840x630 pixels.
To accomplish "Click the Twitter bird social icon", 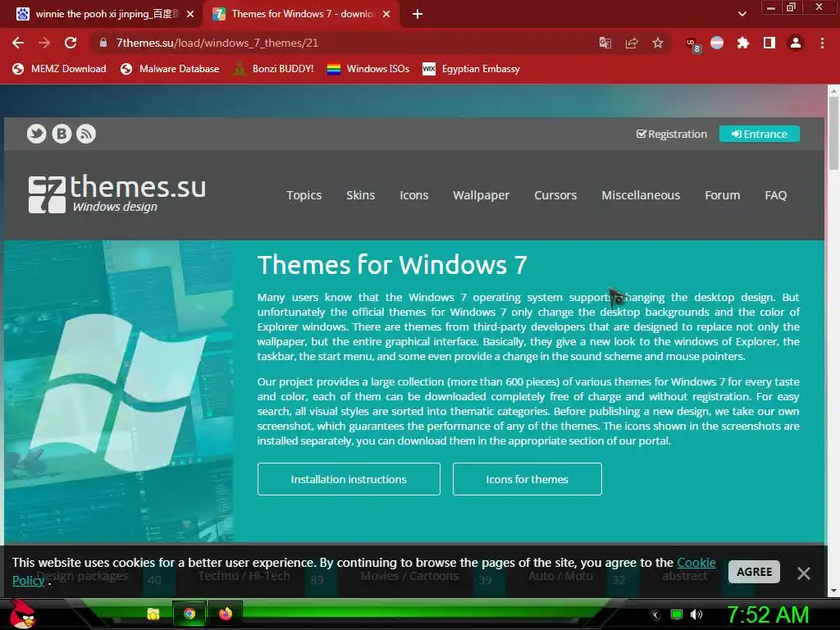I will pyautogui.click(x=36, y=134).
